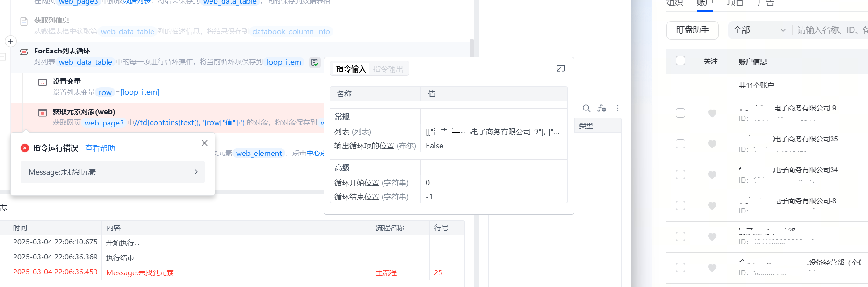Expand the Message:未找到元素 error details
Viewport: 868px width, 287px height.
pos(113,172)
